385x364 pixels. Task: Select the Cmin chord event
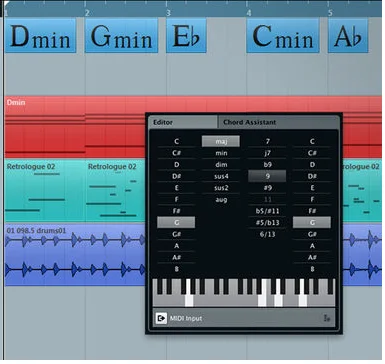click(x=283, y=36)
